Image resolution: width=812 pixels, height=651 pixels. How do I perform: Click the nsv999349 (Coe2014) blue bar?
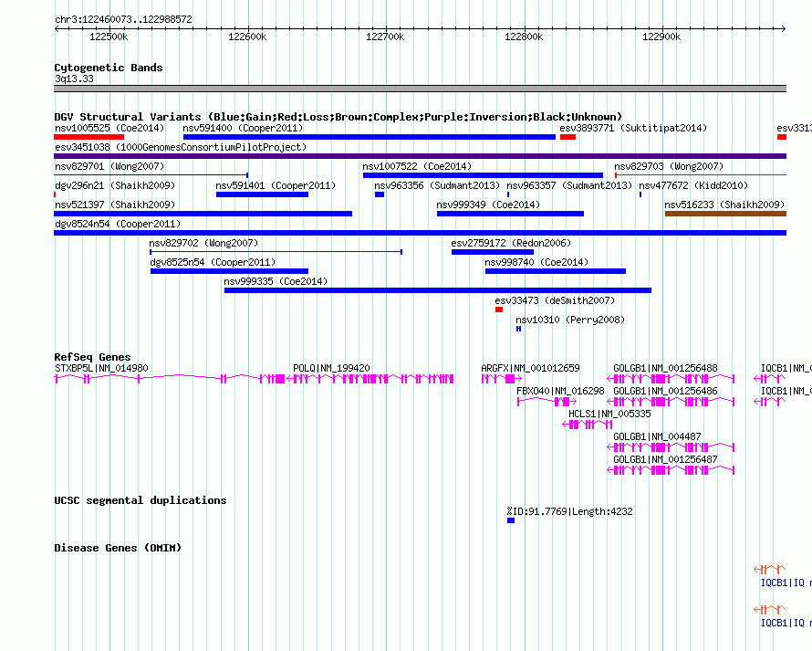511,214
